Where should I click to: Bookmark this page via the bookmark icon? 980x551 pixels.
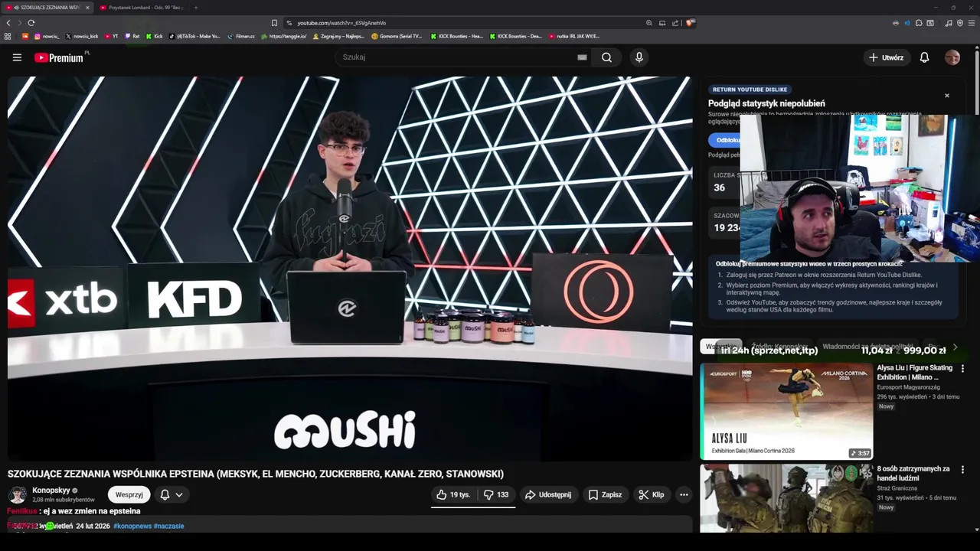274,23
